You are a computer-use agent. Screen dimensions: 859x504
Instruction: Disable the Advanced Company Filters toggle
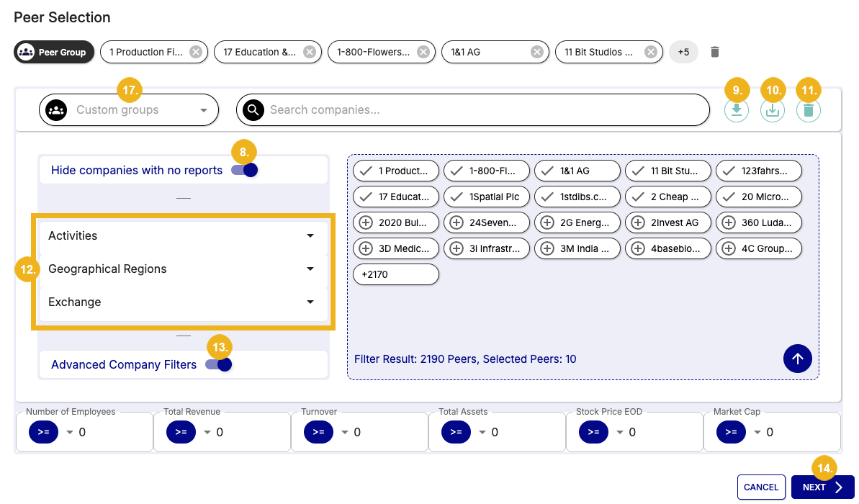coord(218,364)
